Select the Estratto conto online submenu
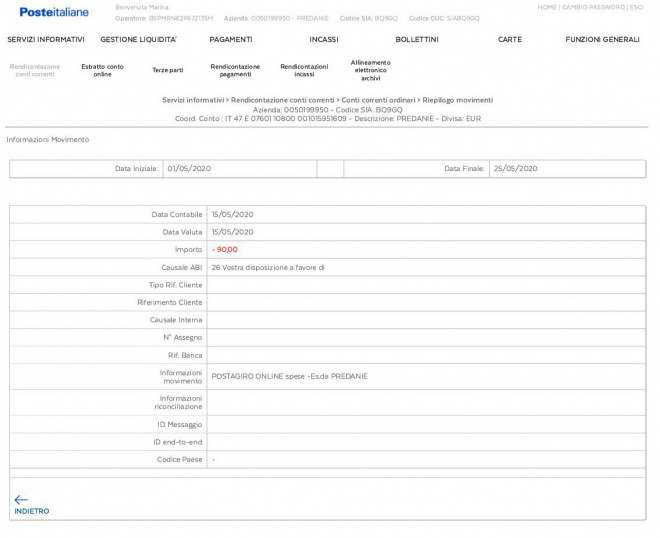 click(102, 70)
